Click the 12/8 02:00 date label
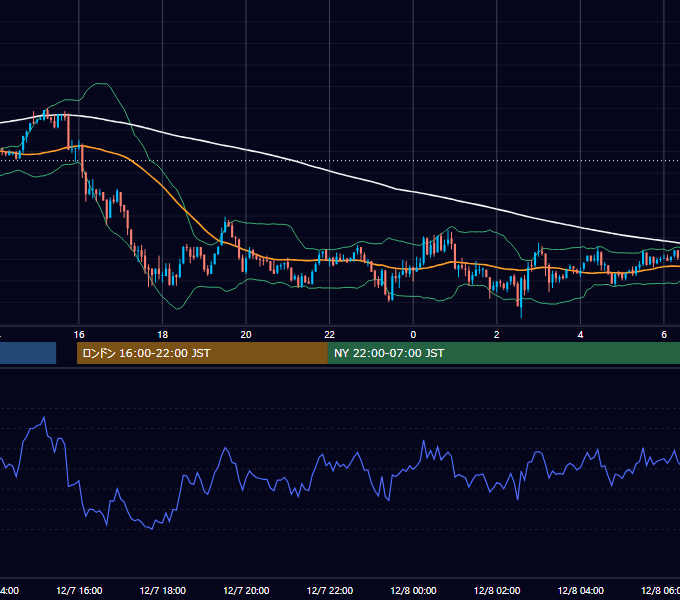Screen dimensions: 680x600 pyautogui.click(x=497, y=591)
